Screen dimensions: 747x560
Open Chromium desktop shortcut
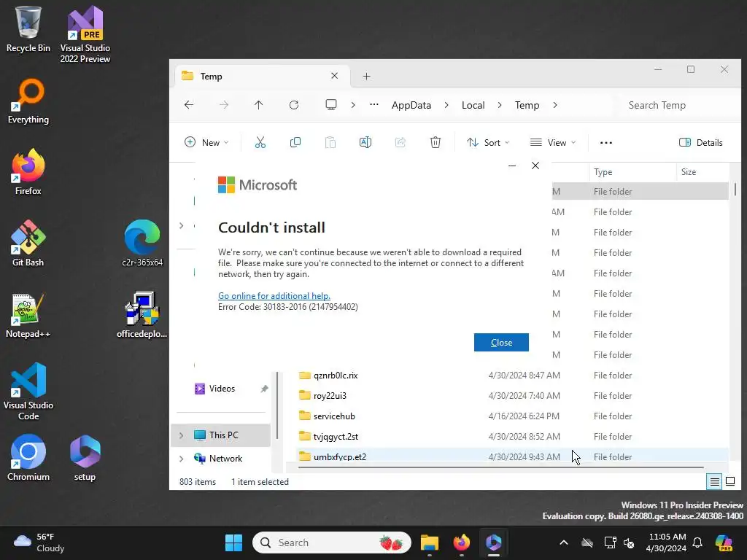(28, 458)
